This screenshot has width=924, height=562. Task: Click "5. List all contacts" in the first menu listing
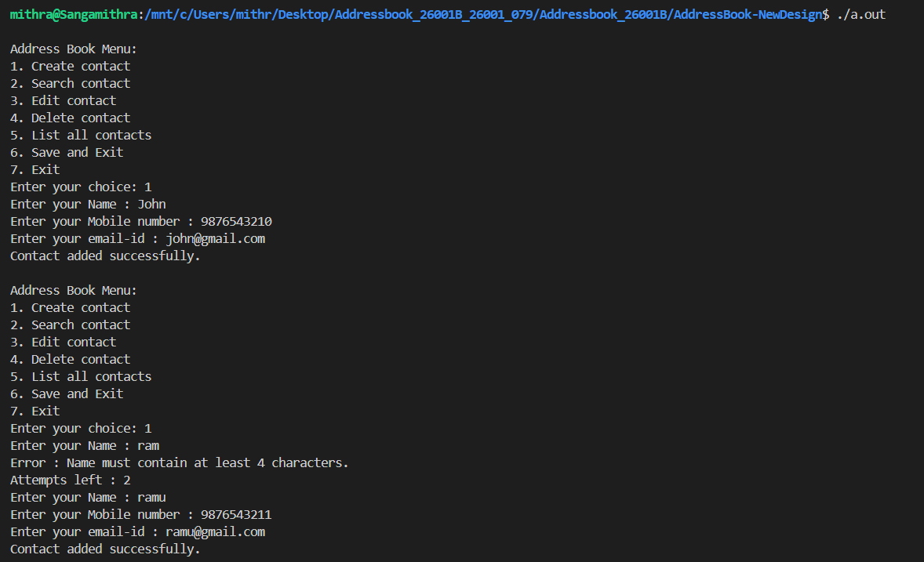(81, 136)
